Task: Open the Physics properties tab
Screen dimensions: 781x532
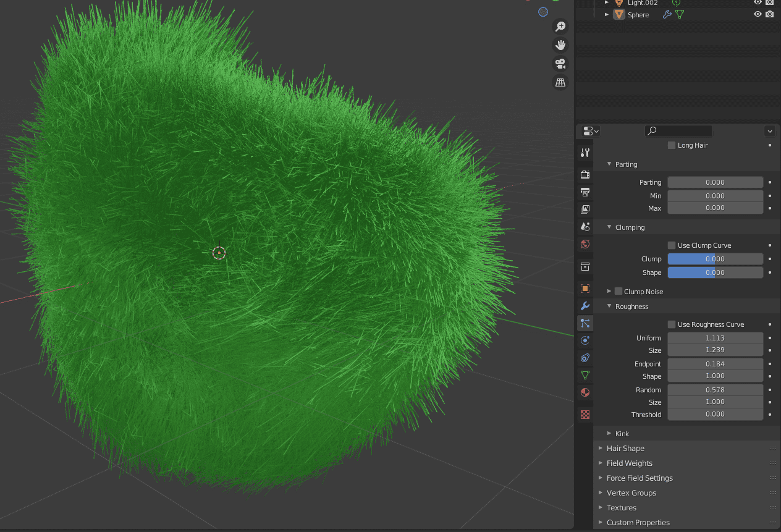Action: pyautogui.click(x=585, y=340)
